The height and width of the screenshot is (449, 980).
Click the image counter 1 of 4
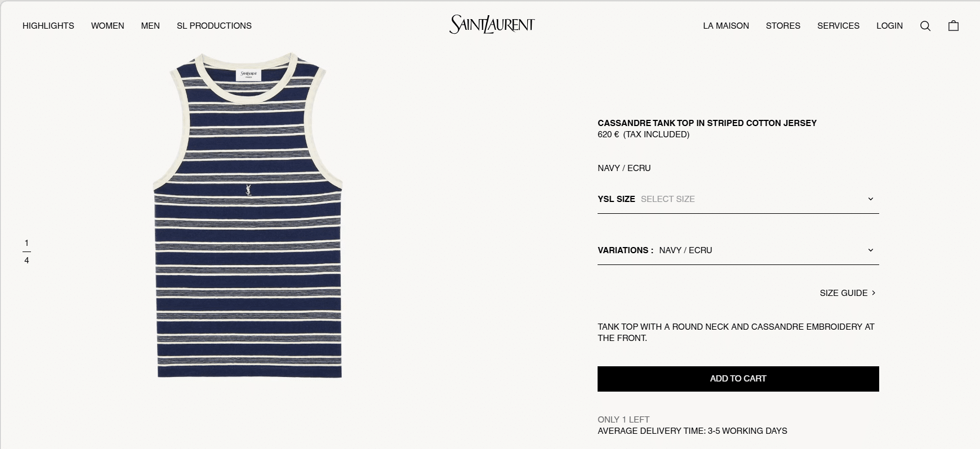[x=26, y=252]
